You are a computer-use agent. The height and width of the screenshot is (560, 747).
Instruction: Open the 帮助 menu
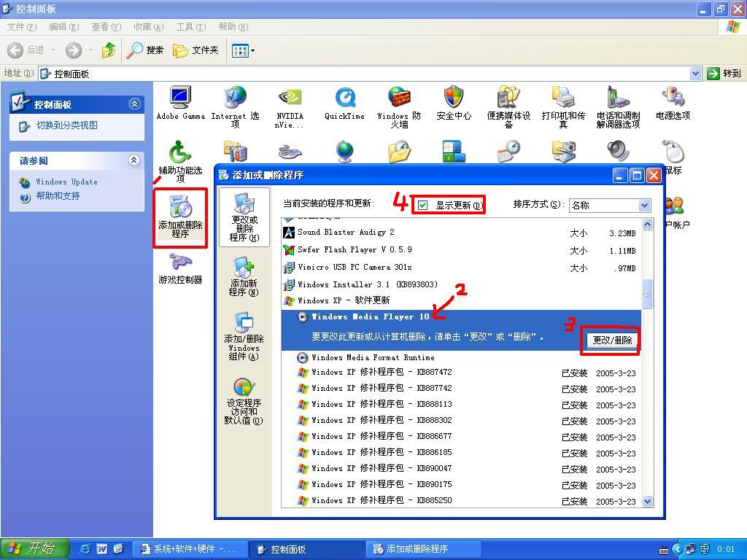pyautogui.click(x=233, y=27)
